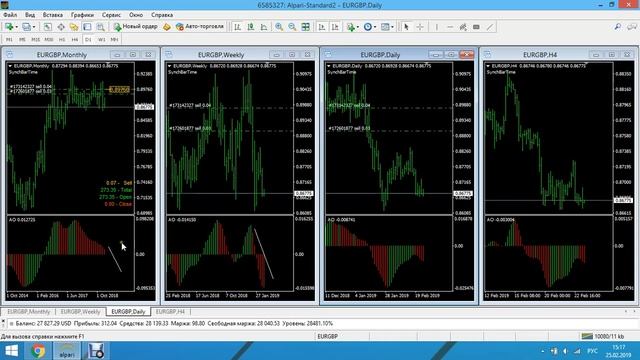Zoom in on the chart

point(279,27)
